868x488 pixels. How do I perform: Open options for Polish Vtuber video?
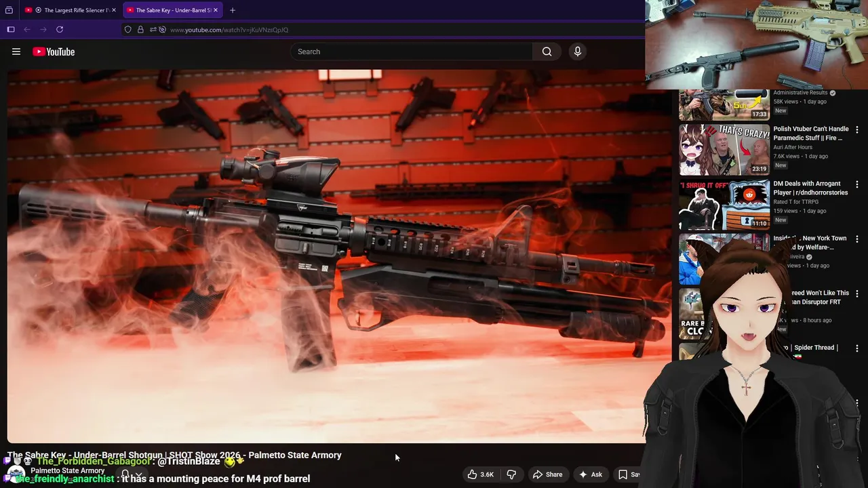pos(857,129)
